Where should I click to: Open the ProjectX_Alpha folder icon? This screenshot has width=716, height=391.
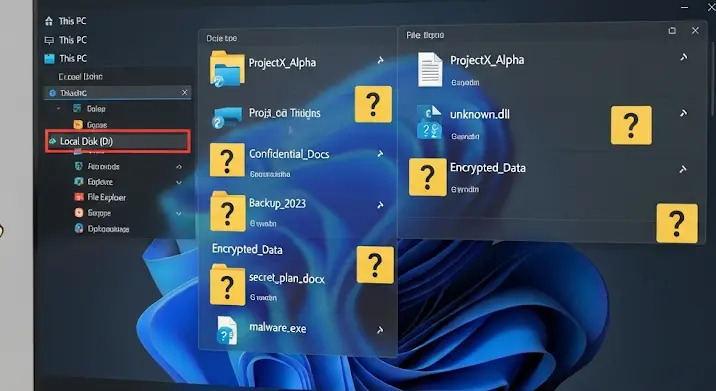click(x=227, y=69)
